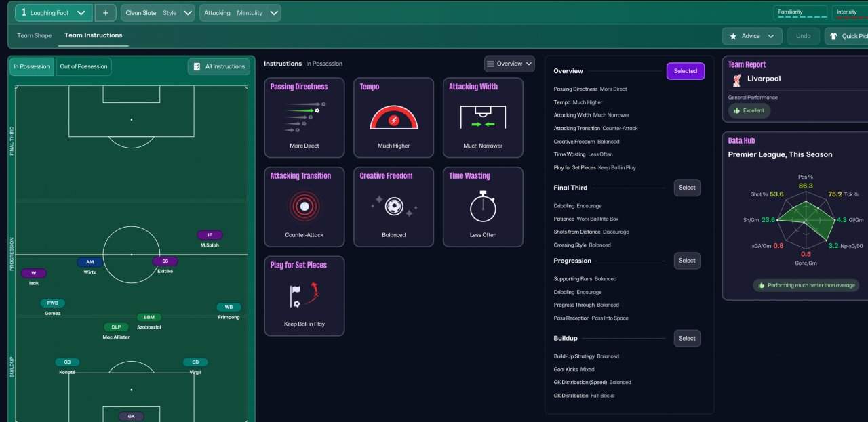The height and width of the screenshot is (422, 868).
Task: Click the Undo button
Action: 804,36
